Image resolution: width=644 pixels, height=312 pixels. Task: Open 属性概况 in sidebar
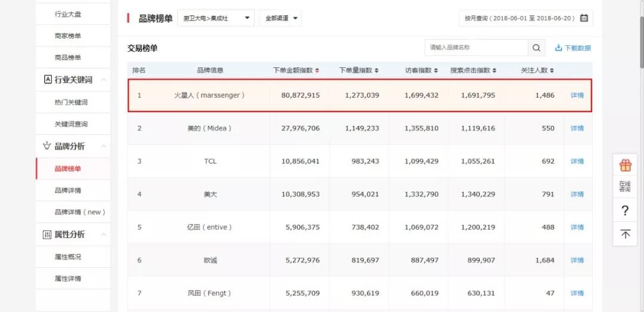point(68,257)
